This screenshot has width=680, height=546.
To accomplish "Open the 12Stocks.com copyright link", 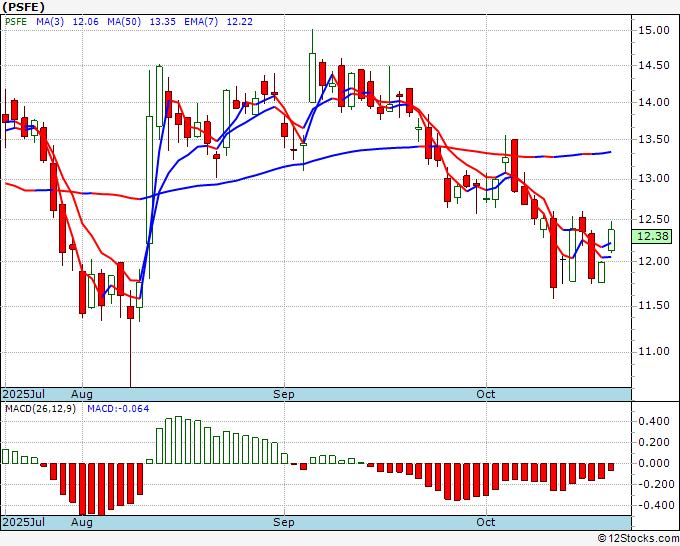I will tap(638, 539).
